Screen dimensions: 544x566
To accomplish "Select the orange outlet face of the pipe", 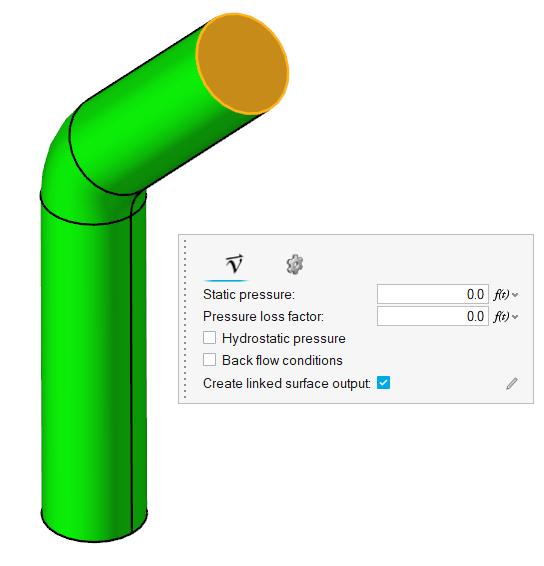I will (x=242, y=64).
